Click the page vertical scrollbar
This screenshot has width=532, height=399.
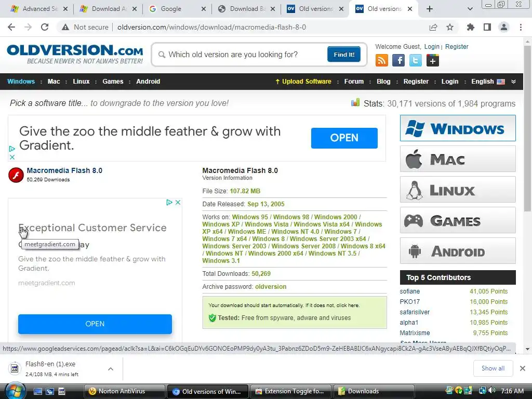click(x=527, y=129)
